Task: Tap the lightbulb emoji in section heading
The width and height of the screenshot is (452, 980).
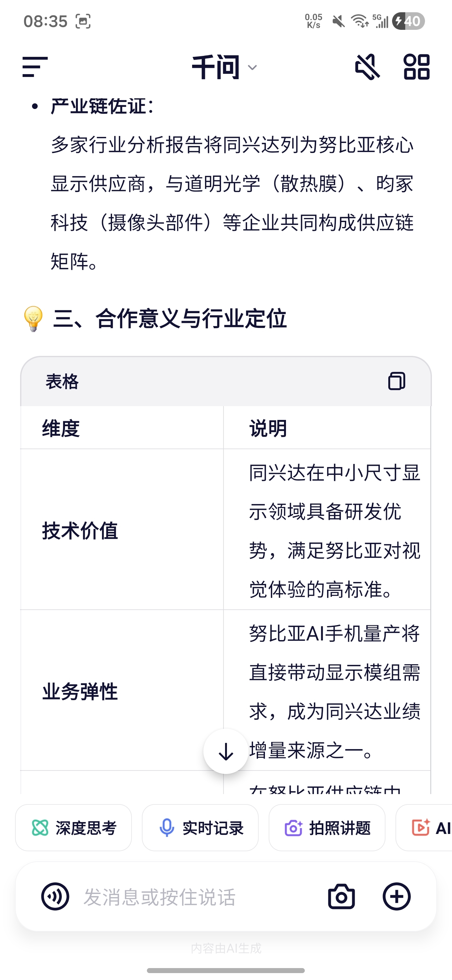Action: click(x=34, y=318)
